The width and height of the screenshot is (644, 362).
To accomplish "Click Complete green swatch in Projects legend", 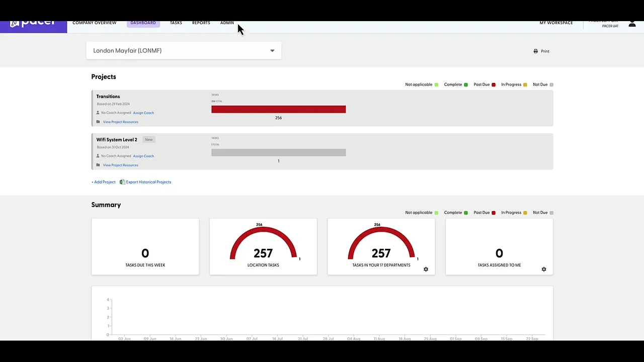I will [x=466, y=84].
